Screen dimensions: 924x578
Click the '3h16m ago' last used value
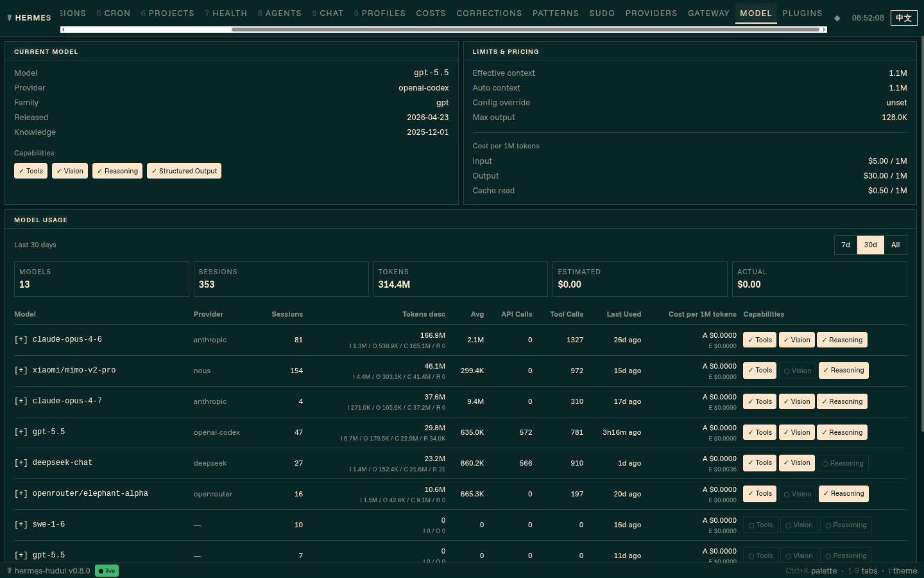pyautogui.click(x=622, y=432)
